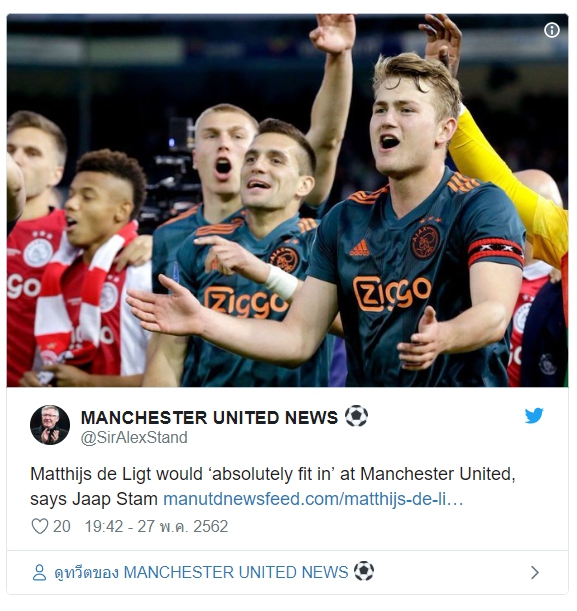Click the orange Ziggo logo on the front jersey
Screen dimensions: 577x611
point(392,293)
